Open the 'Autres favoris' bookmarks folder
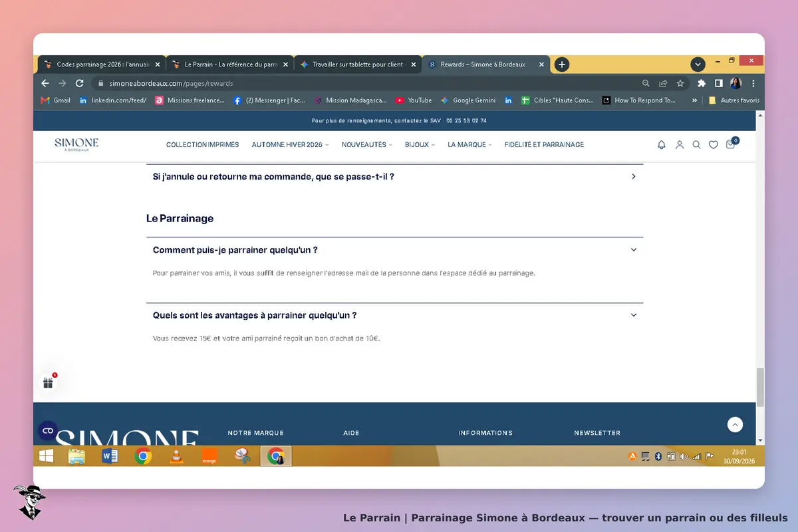The image size is (798, 532). click(x=733, y=100)
